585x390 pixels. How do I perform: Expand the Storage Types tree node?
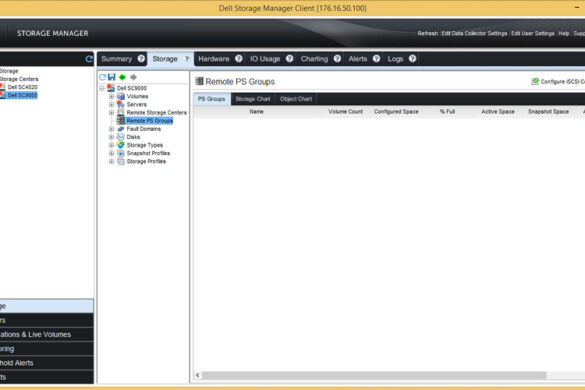click(x=111, y=145)
